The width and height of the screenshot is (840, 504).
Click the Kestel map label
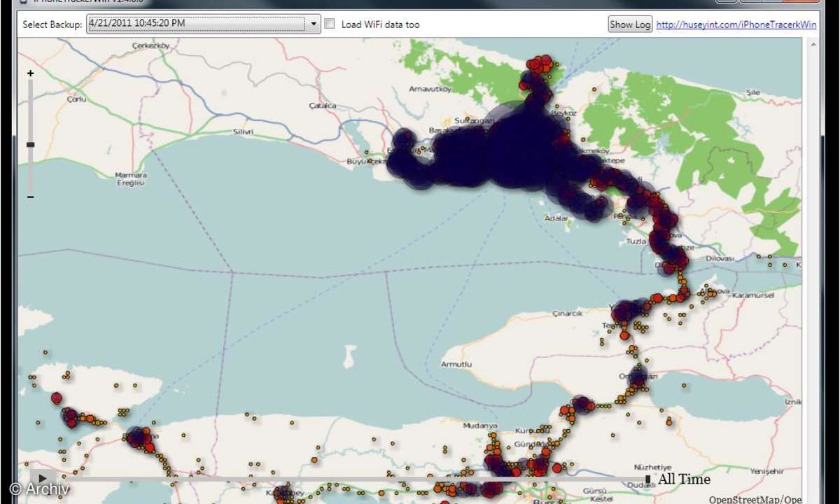[602, 500]
